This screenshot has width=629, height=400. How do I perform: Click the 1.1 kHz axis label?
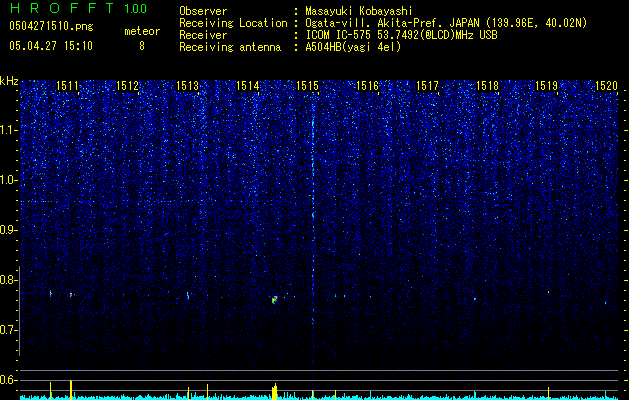click(x=9, y=130)
